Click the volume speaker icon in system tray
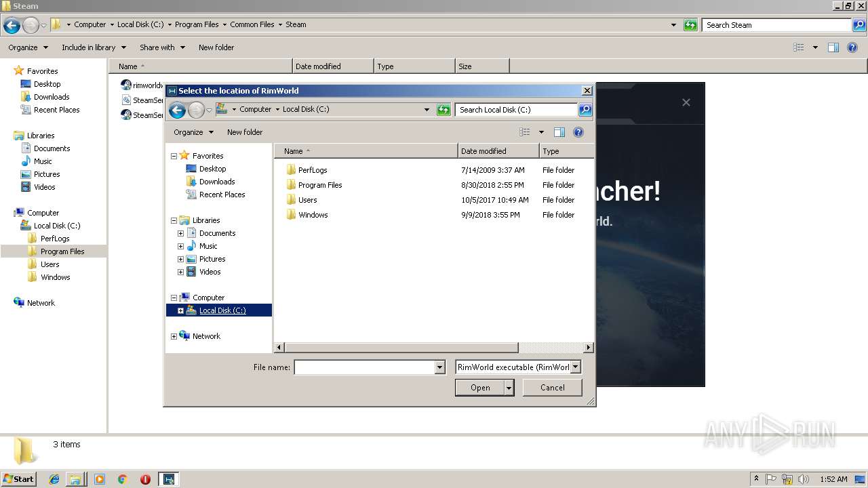This screenshot has height=488, width=868. (804, 479)
